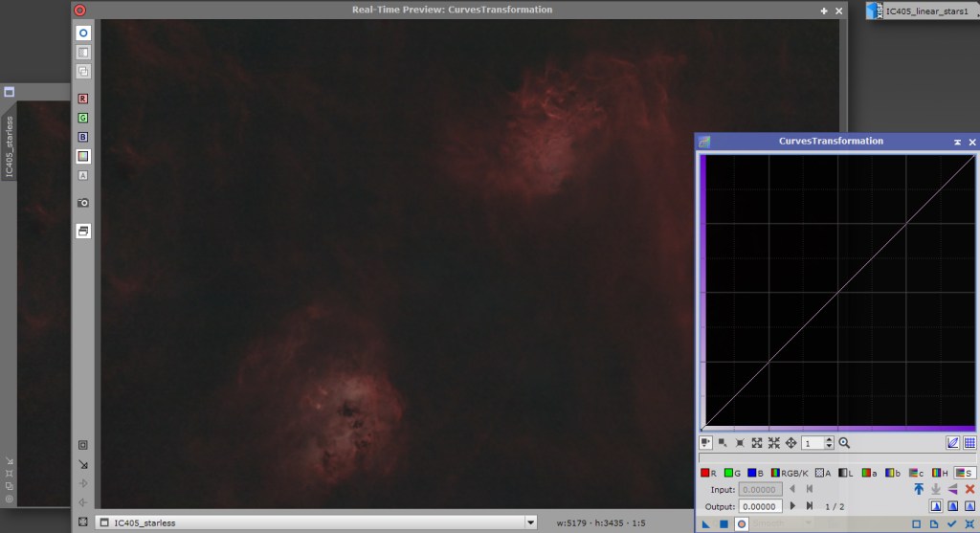
Task: Toggle the Real-Time Preview circle icon
Action: tap(83, 33)
